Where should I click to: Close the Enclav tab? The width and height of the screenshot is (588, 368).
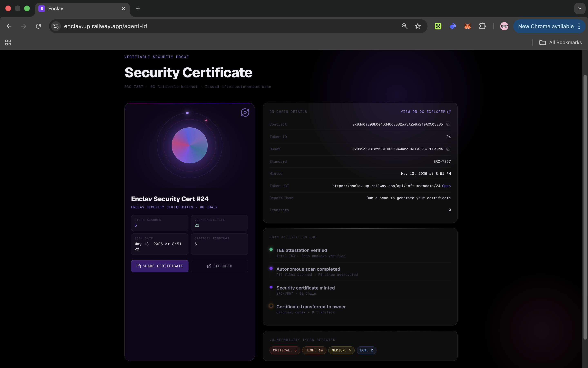pyautogui.click(x=123, y=9)
